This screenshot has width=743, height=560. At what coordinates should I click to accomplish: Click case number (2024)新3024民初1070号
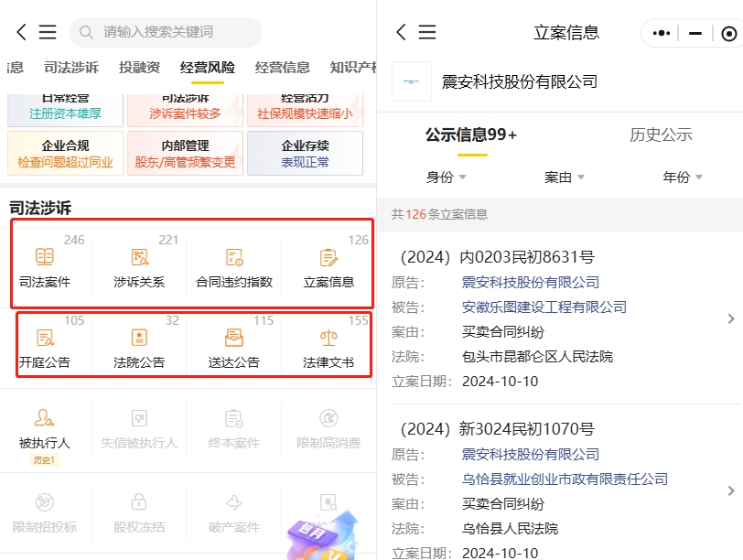pos(497,429)
